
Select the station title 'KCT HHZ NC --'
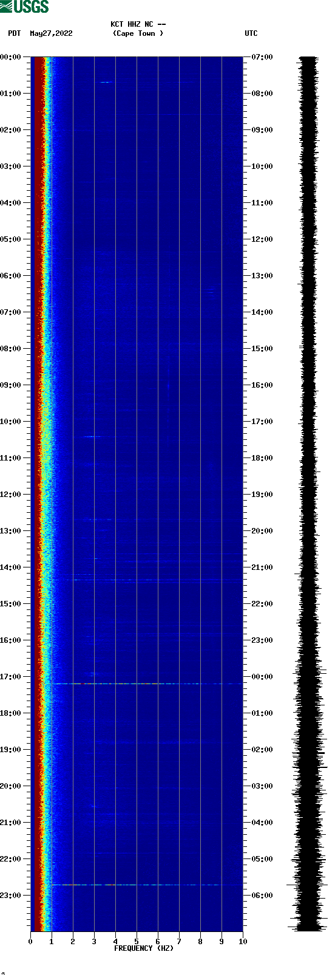(138, 24)
